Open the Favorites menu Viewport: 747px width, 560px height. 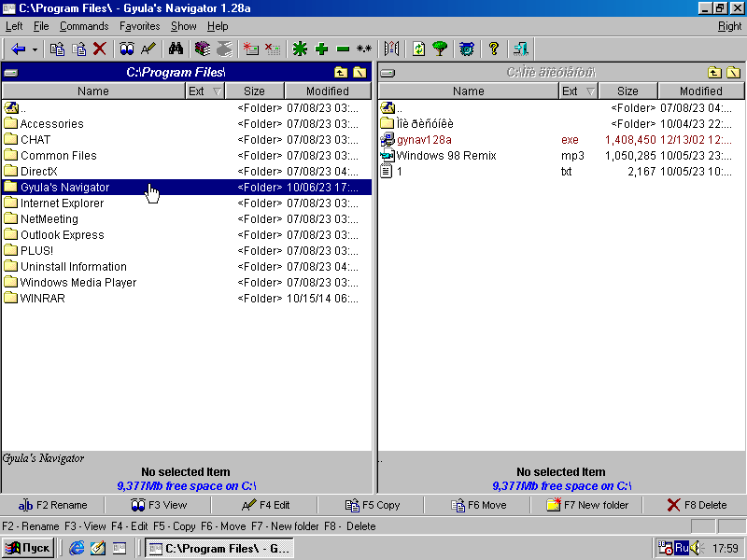pyautogui.click(x=139, y=26)
